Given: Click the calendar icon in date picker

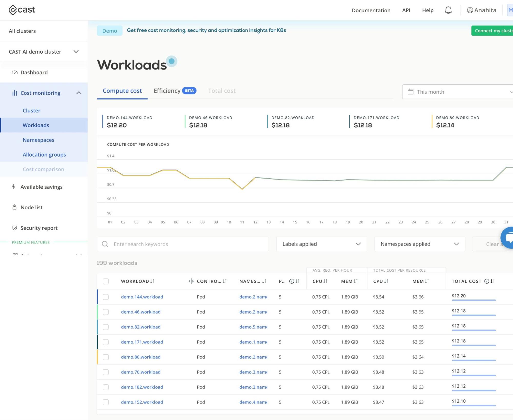Looking at the screenshot, I should click(x=410, y=92).
